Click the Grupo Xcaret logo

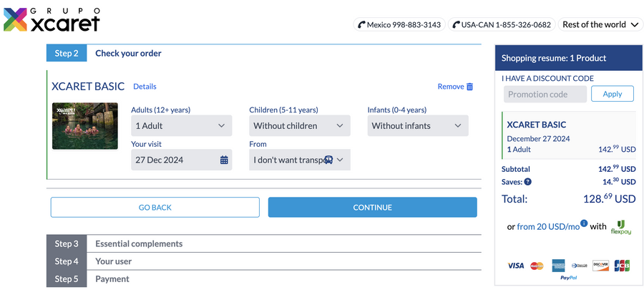pyautogui.click(x=52, y=20)
